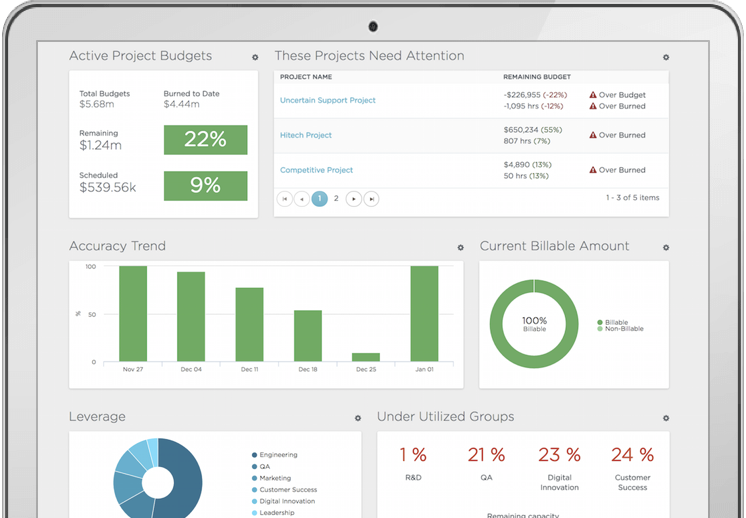Viewport: 746px width, 518px height.
Task: Open Active Project Budgets settings gear
Action: click(x=255, y=57)
